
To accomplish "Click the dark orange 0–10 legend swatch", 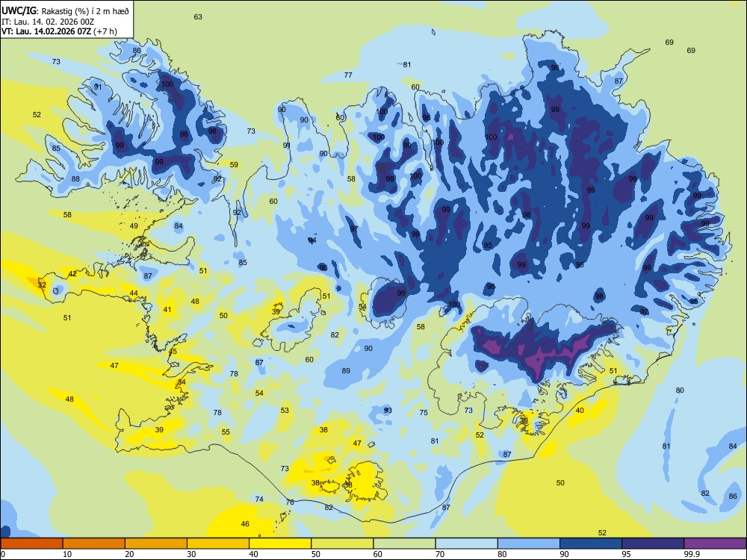I will coord(31,544).
